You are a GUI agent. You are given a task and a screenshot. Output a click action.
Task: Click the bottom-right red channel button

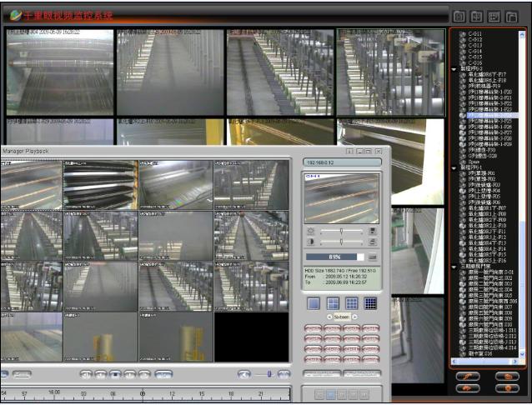point(370,359)
